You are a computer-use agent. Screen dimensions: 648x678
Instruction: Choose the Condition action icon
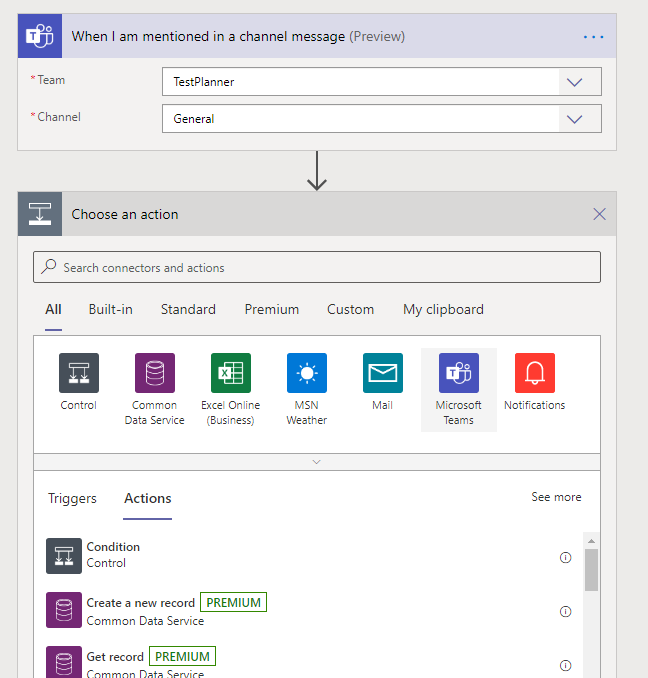click(x=64, y=556)
